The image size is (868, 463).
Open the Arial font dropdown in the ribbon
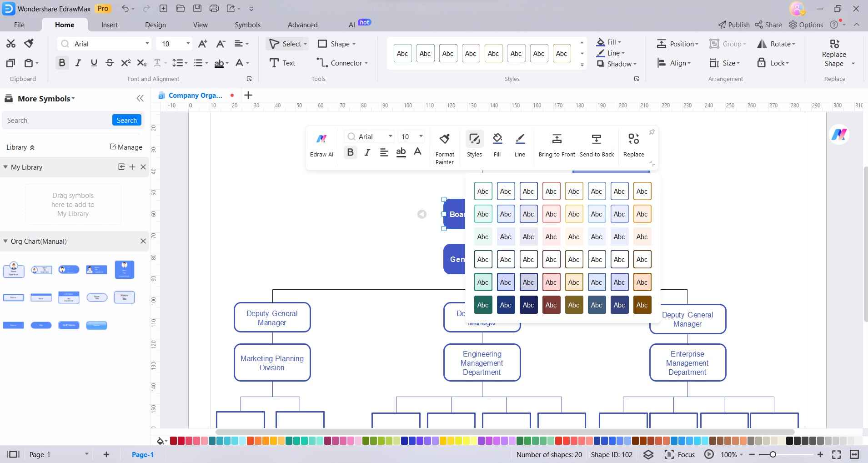pos(147,44)
